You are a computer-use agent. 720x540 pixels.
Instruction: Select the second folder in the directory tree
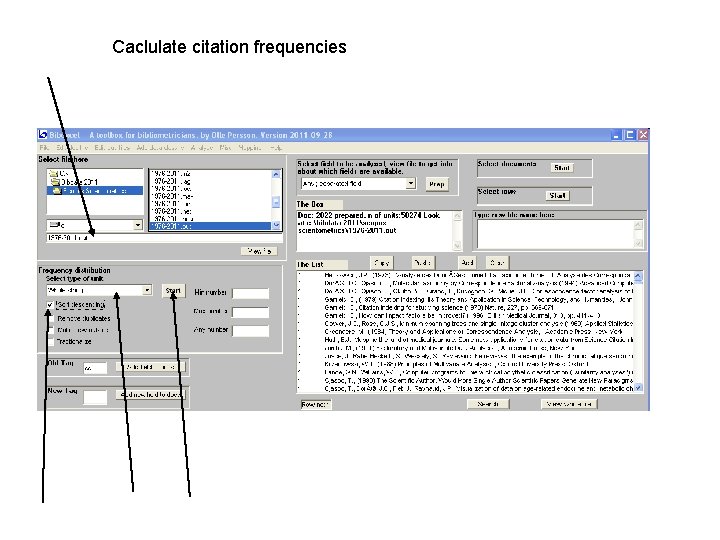tap(74, 182)
